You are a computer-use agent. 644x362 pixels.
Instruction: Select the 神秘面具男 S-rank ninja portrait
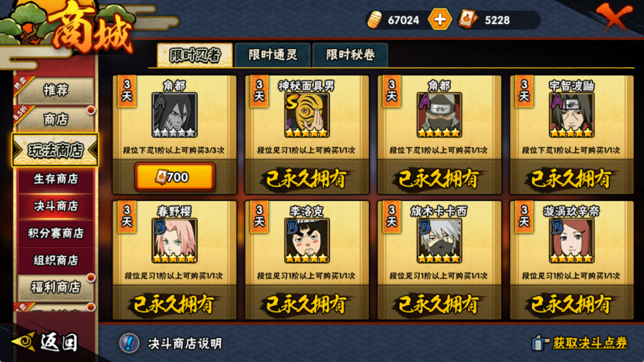[x=307, y=115]
